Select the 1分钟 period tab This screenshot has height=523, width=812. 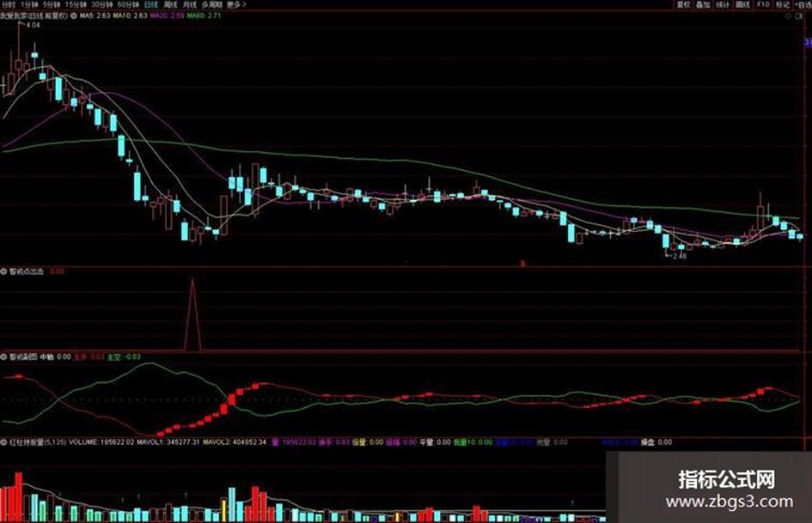[29, 4]
